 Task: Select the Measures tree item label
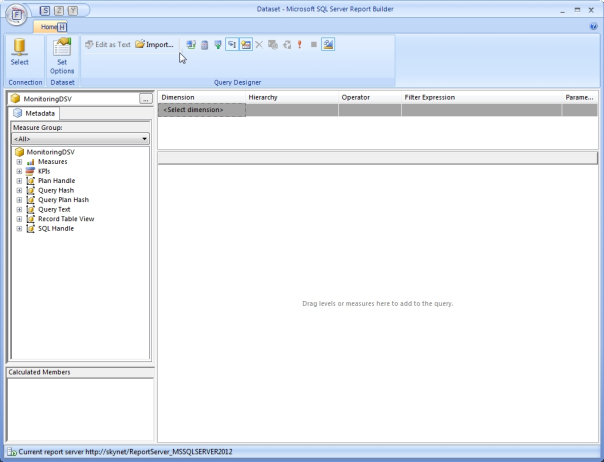53,162
